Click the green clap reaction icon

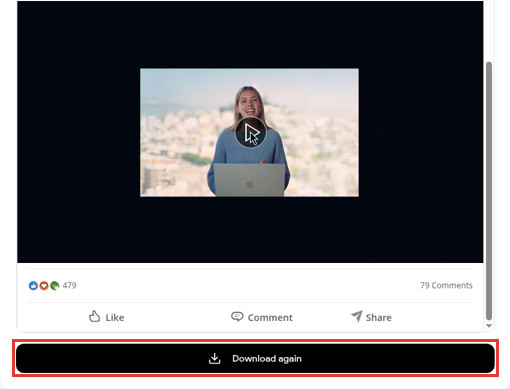pos(55,286)
